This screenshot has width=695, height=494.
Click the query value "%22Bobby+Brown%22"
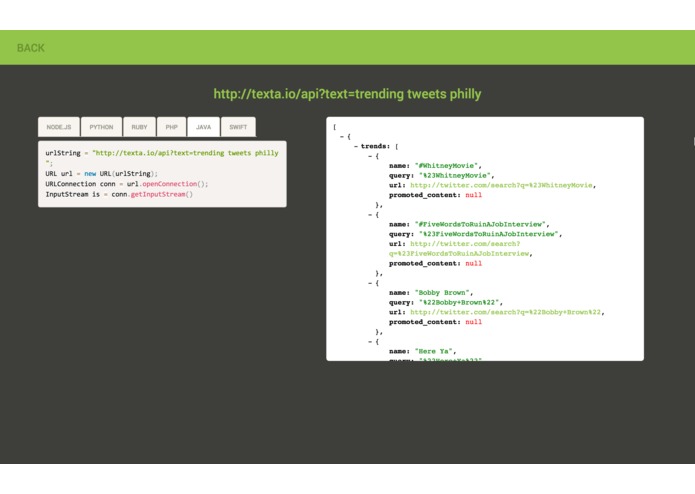coord(459,302)
